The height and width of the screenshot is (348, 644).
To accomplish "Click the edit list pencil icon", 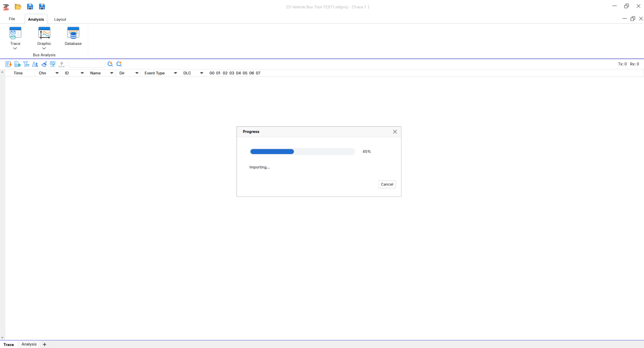I will coord(52,64).
